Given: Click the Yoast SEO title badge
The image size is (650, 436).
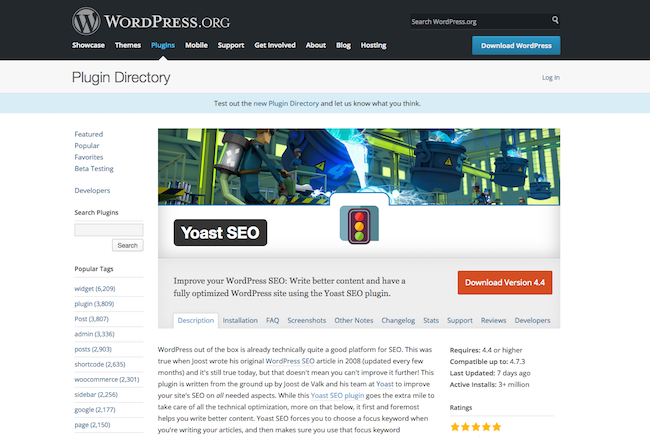Looking at the screenshot, I should coord(220,233).
